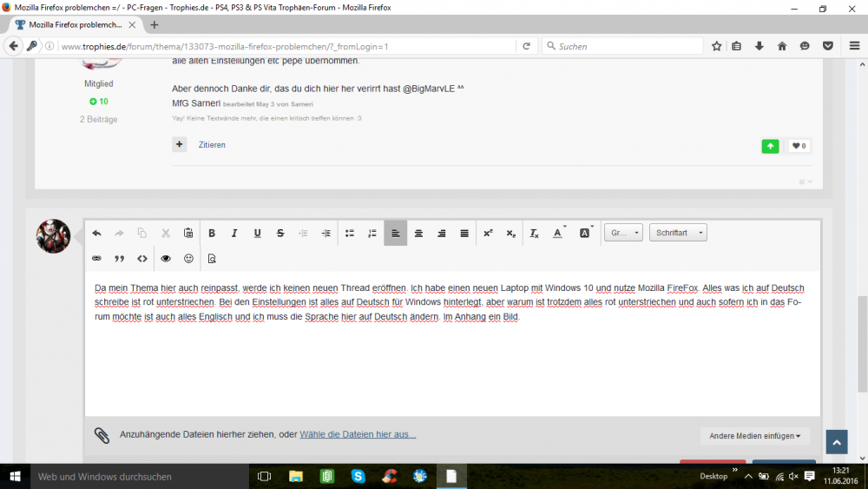
Task: Insert a bulleted list
Action: tap(350, 233)
